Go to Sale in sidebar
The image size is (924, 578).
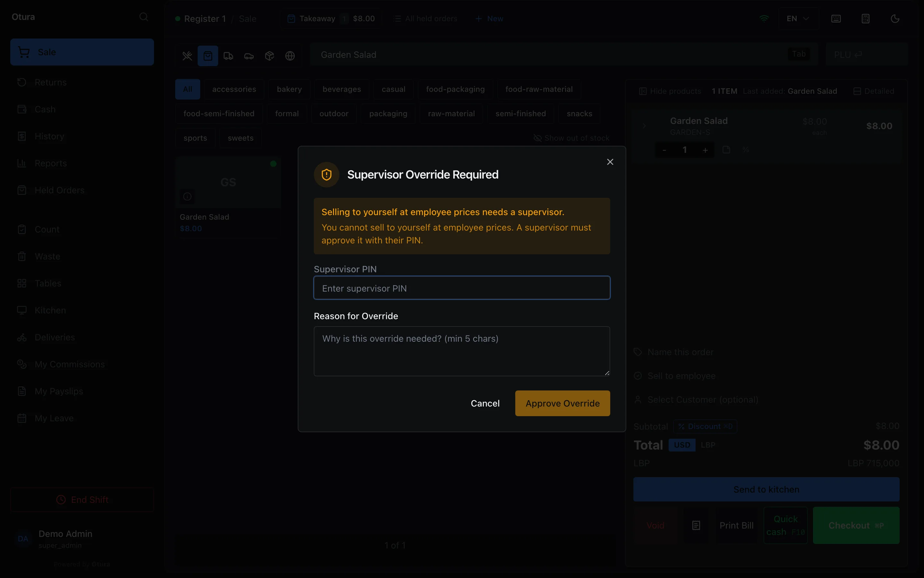point(82,52)
